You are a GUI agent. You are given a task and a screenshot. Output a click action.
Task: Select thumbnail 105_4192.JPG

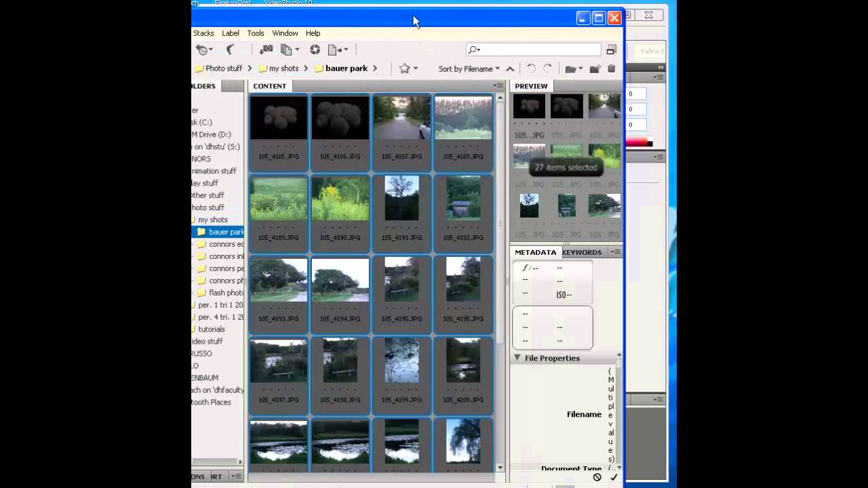click(463, 199)
